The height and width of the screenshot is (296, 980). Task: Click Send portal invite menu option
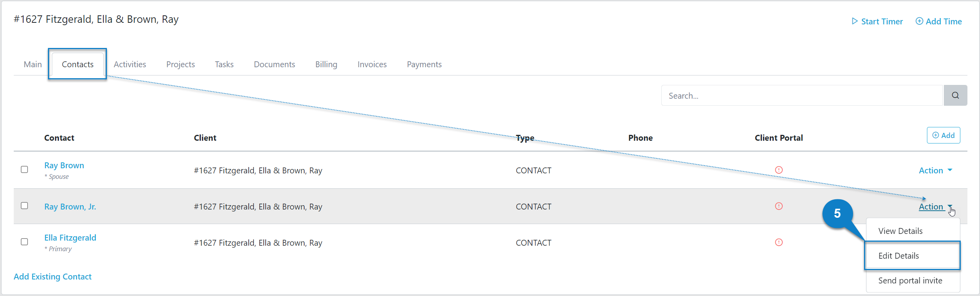click(910, 280)
